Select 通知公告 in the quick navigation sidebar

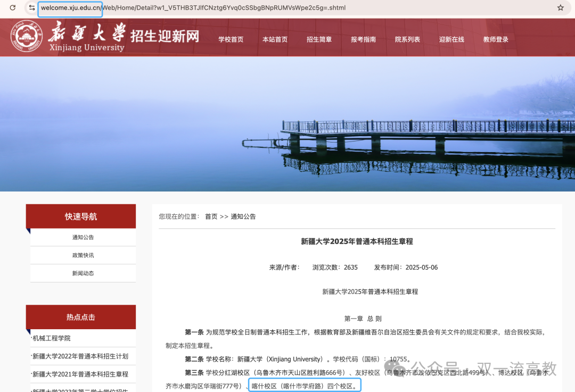click(x=83, y=238)
